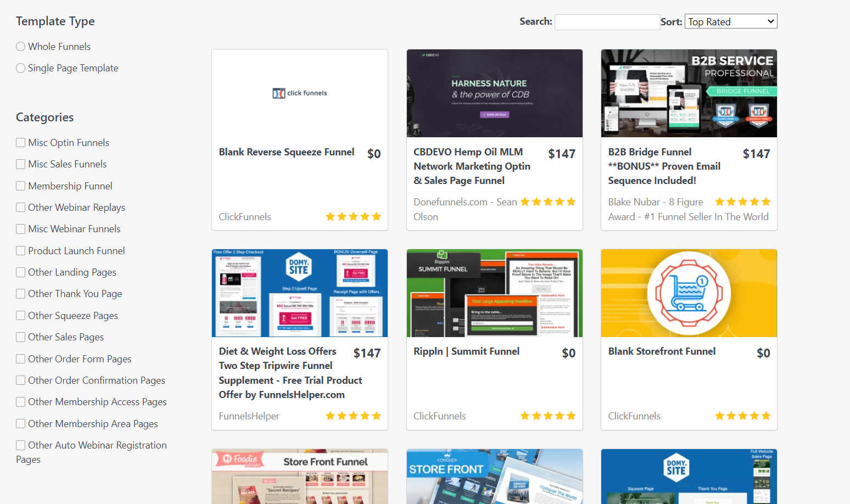The image size is (850, 504).
Task: Click author FunnelsHelper
Action: (x=249, y=416)
